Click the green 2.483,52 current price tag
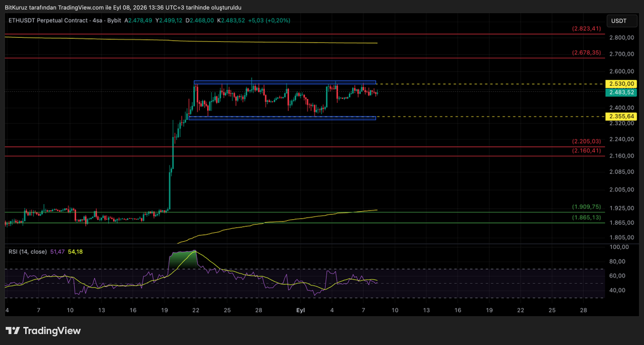Viewport: 644px width, 345px height. coord(621,92)
